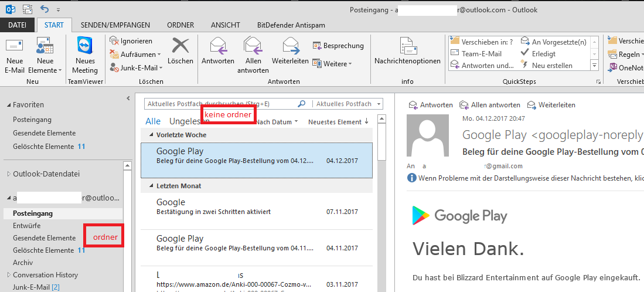Run the 'Verschieben in: ?' quick step

pos(482,42)
